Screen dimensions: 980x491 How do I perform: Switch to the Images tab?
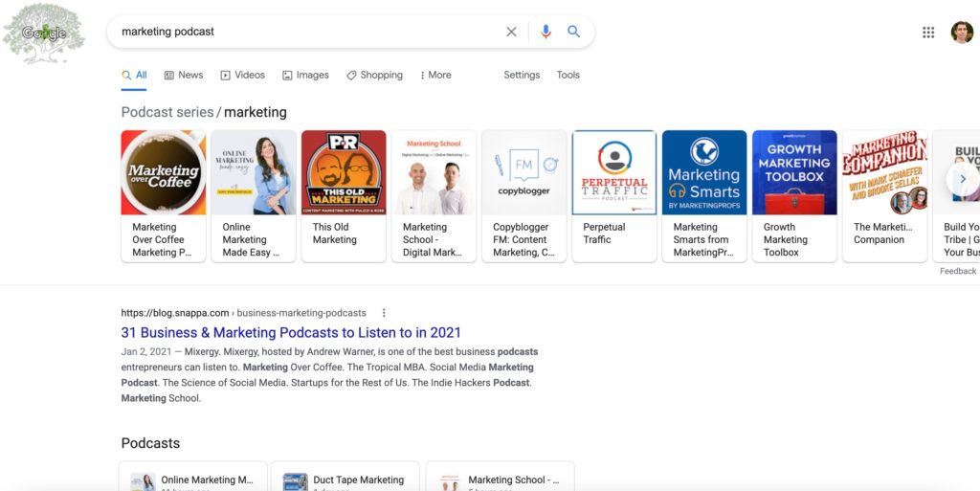305,75
